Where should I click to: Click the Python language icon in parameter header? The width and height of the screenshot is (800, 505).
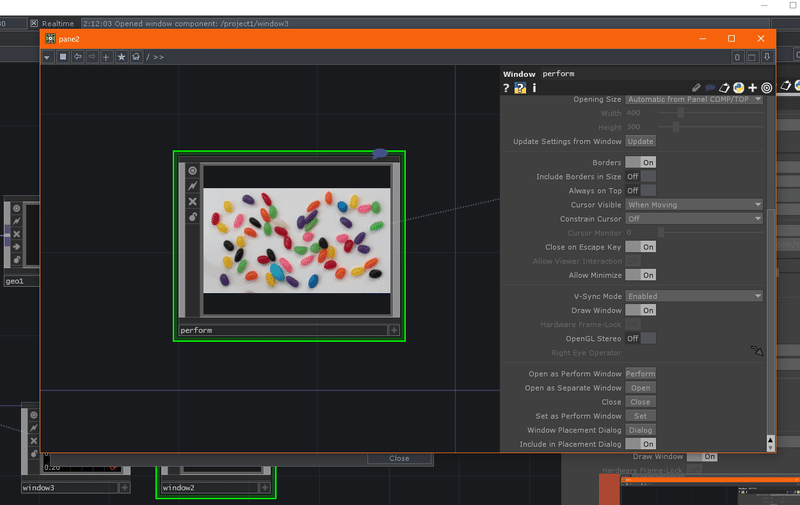click(738, 88)
